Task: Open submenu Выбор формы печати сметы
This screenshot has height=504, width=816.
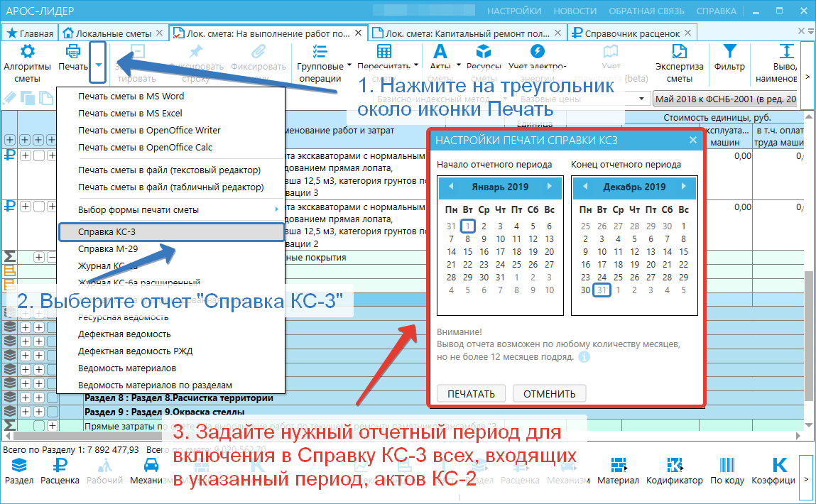Action: point(171,210)
